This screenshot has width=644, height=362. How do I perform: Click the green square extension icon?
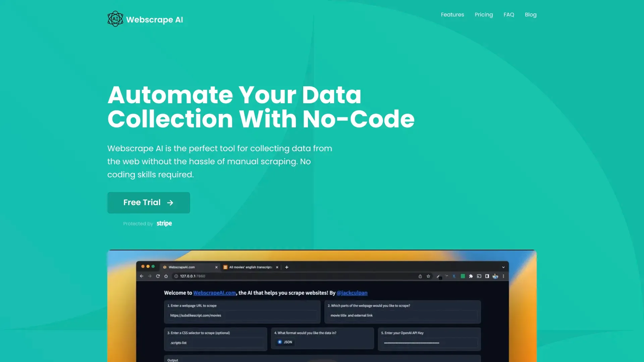click(463, 276)
